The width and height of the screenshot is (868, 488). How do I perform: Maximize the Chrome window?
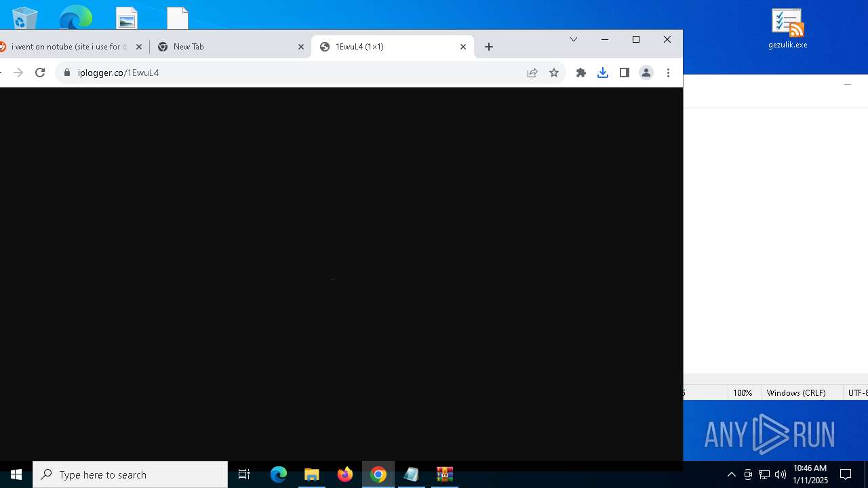tap(636, 39)
